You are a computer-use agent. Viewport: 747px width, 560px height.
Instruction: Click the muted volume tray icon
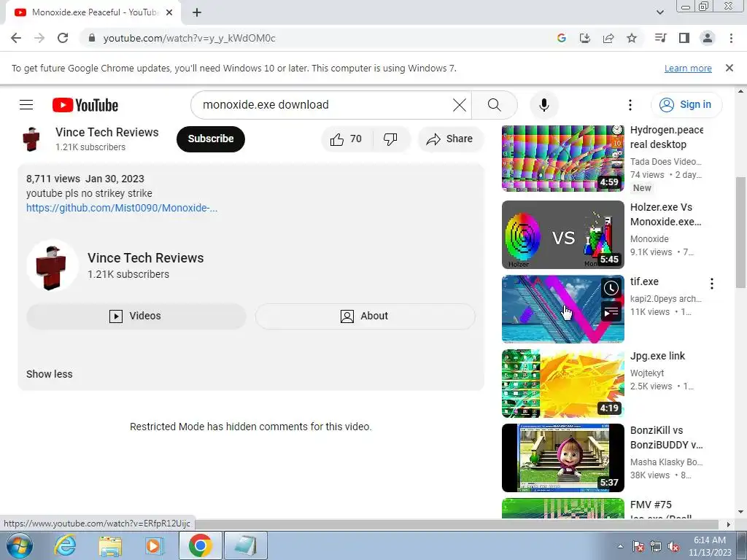[673, 546]
